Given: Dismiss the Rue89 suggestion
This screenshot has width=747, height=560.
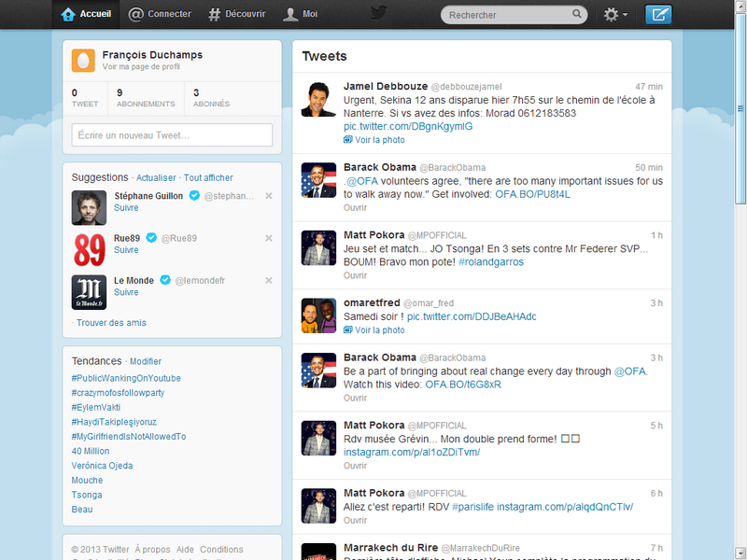Looking at the screenshot, I should [x=269, y=238].
